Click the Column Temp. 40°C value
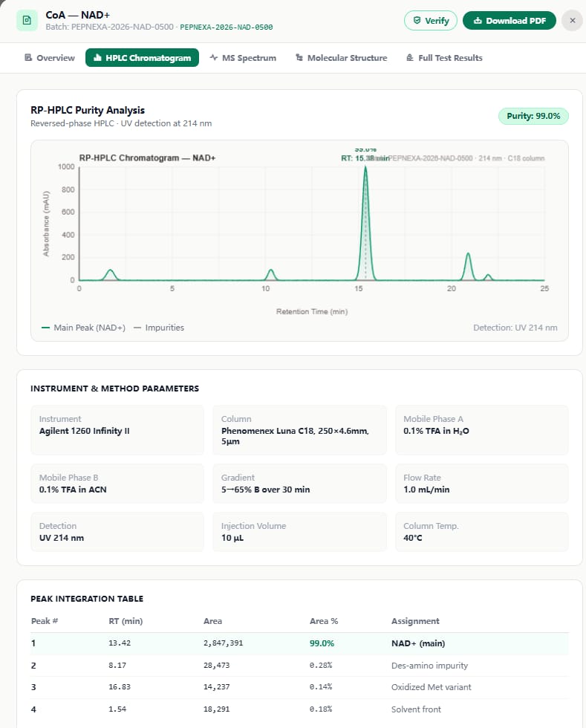The height and width of the screenshot is (728, 586). 413,538
